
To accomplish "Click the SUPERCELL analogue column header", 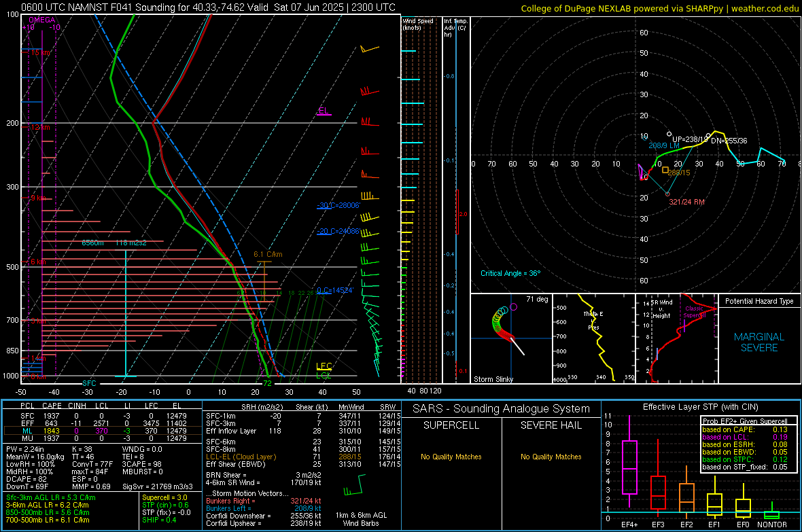I will tap(451, 425).
